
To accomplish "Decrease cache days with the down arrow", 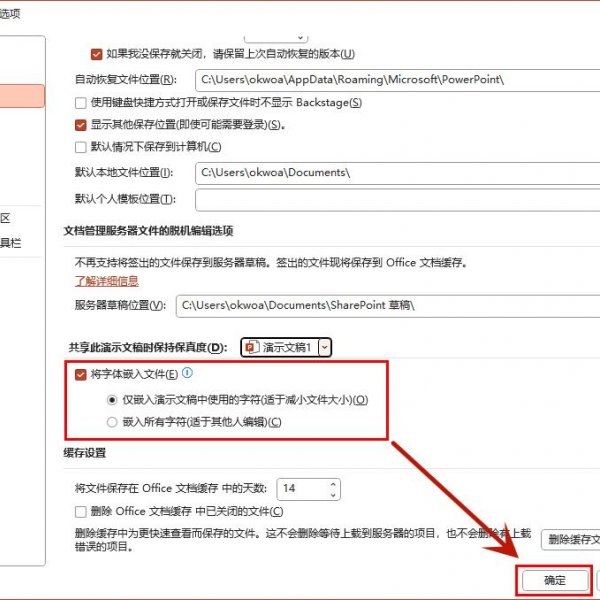I will coord(332,494).
